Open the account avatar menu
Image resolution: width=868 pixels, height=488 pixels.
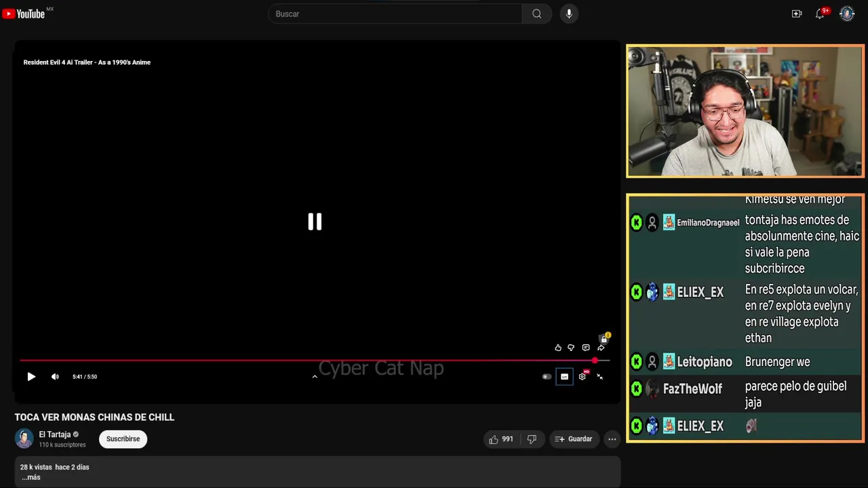pyautogui.click(x=847, y=14)
